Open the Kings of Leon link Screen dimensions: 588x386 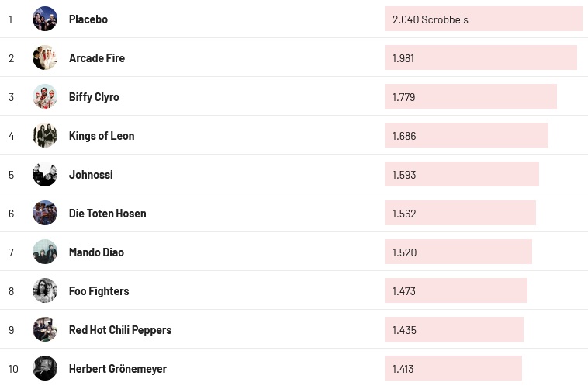click(102, 136)
